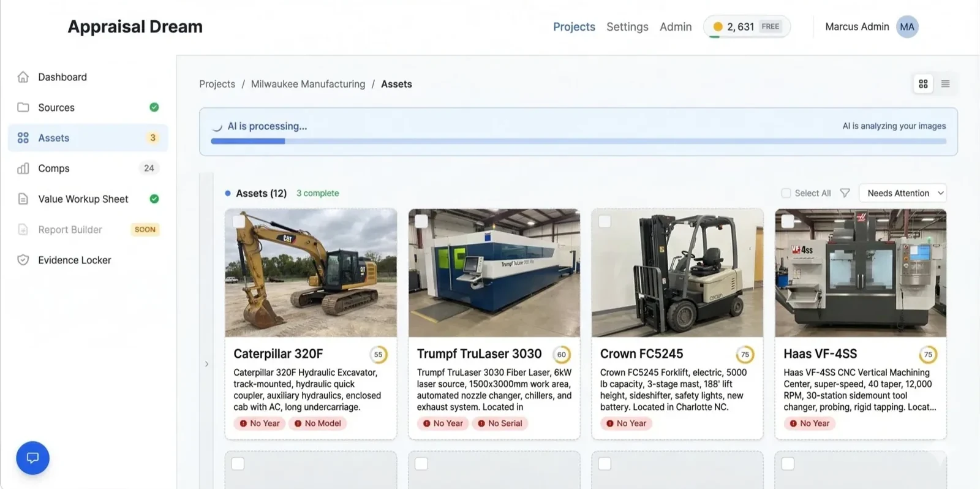Click the AI processing spinner icon
This screenshot has height=489, width=980.
[x=217, y=127]
